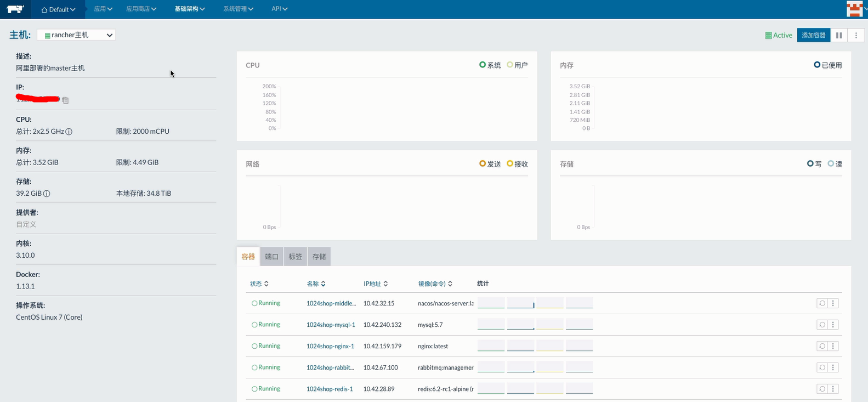The height and width of the screenshot is (402, 868).
Task: Open the 1024shop-mysql-1 container link
Action: click(x=331, y=325)
